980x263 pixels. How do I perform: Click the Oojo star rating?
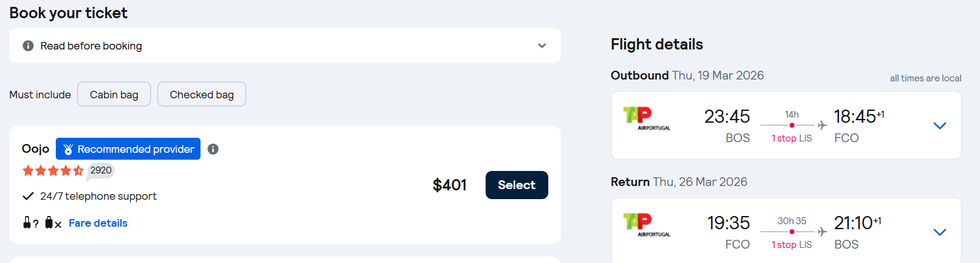point(53,170)
